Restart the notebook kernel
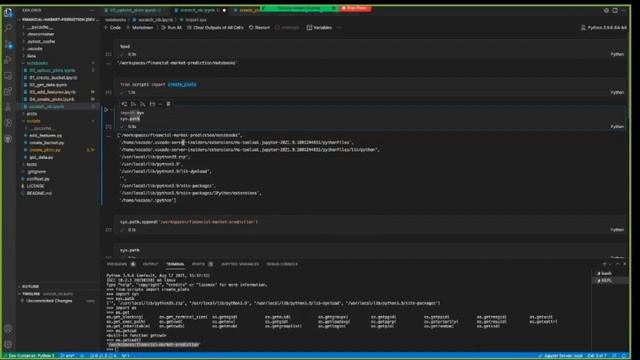 259,28
